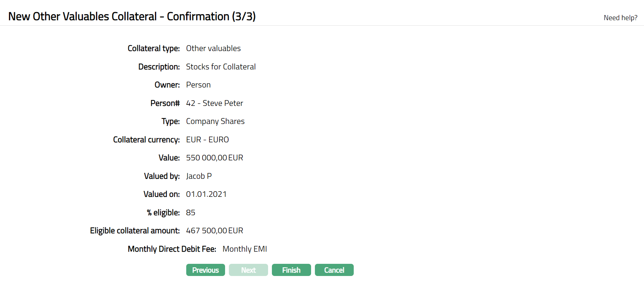The width and height of the screenshot is (644, 285).
Task: Click the % eligible value 85
Action: pos(191,212)
